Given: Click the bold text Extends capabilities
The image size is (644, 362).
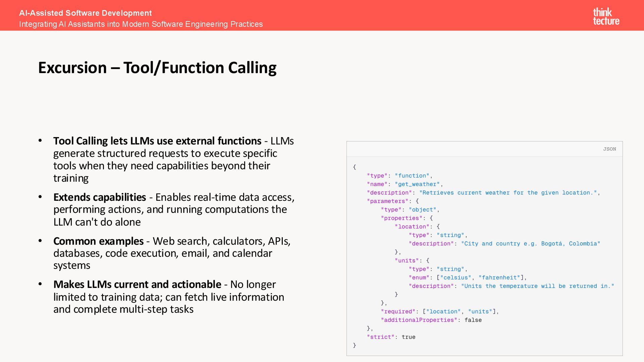Looking at the screenshot, I should click(100, 197).
